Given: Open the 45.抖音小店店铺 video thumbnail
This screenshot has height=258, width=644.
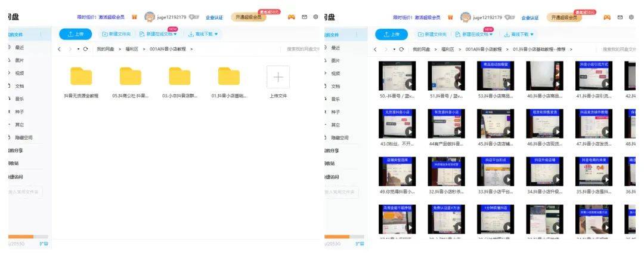Looking at the screenshot, I should click(x=496, y=124).
